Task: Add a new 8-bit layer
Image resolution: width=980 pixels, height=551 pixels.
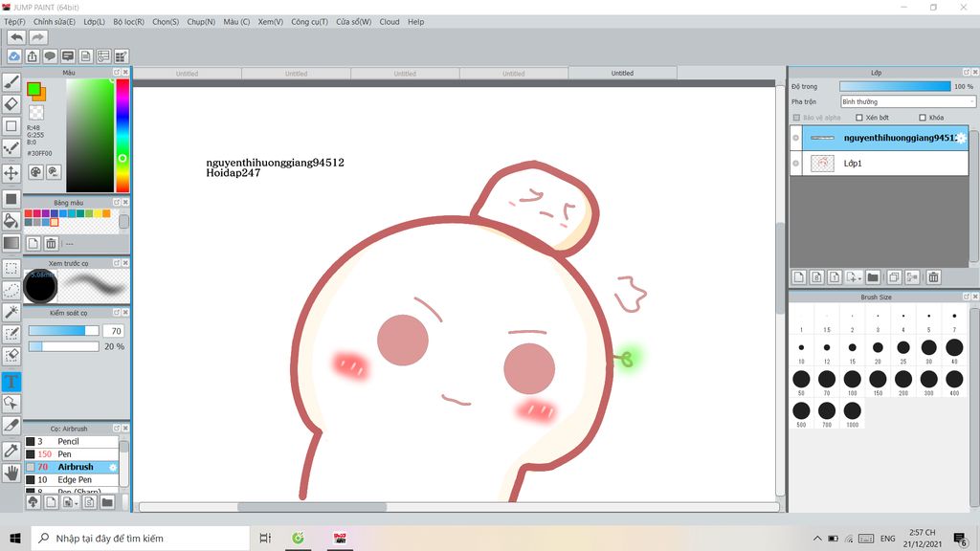Action: tap(816, 277)
